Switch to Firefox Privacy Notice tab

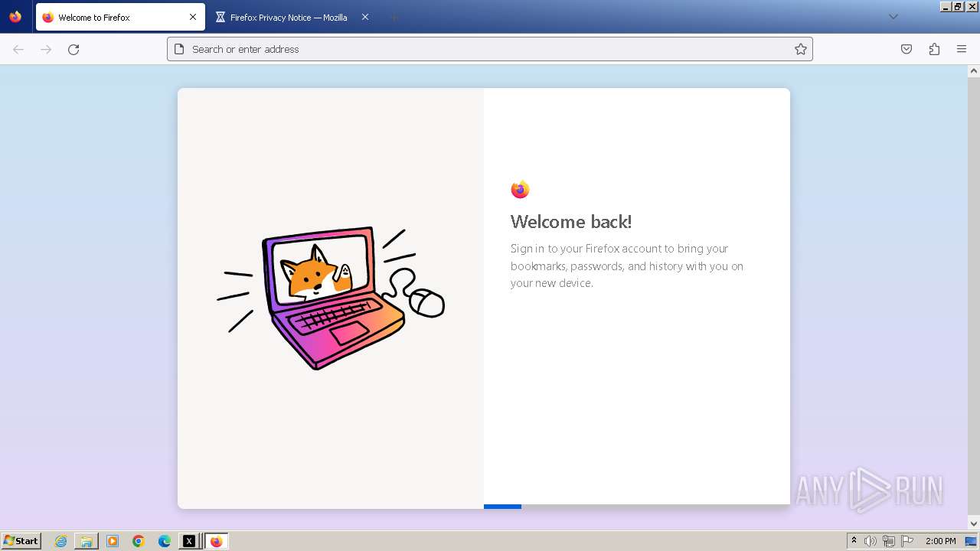click(x=292, y=17)
